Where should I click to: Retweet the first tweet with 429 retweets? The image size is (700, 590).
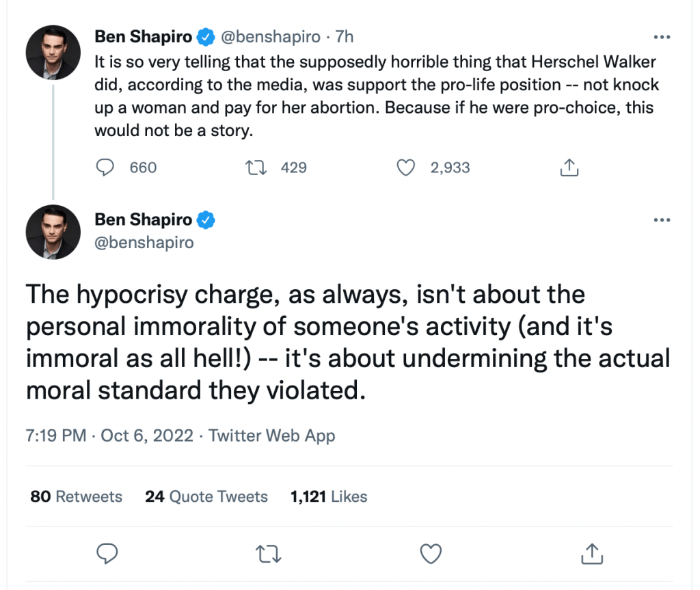point(256,167)
